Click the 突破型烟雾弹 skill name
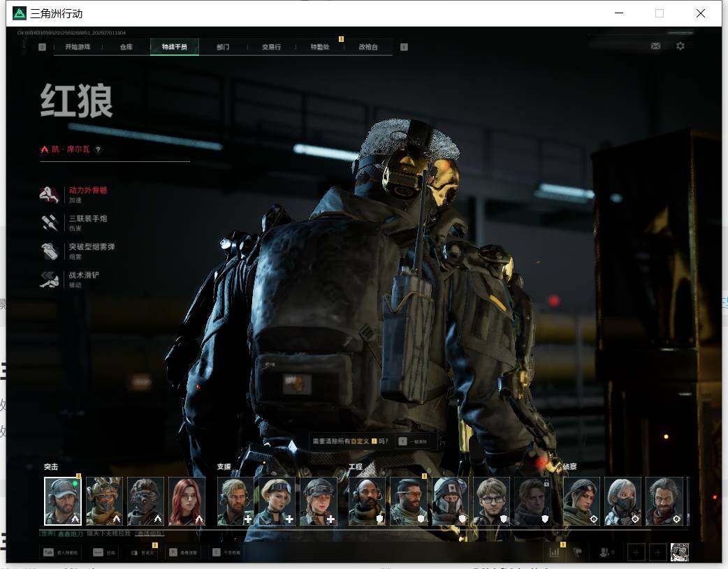Image resolution: width=728 pixels, height=569 pixels. tap(92, 247)
